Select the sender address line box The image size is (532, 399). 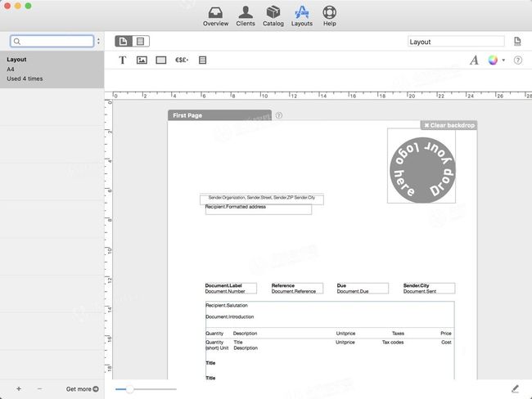click(262, 199)
